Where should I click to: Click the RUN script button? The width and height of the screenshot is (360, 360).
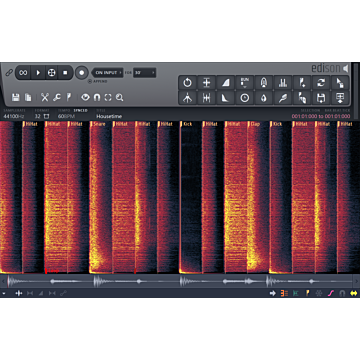(x=245, y=82)
